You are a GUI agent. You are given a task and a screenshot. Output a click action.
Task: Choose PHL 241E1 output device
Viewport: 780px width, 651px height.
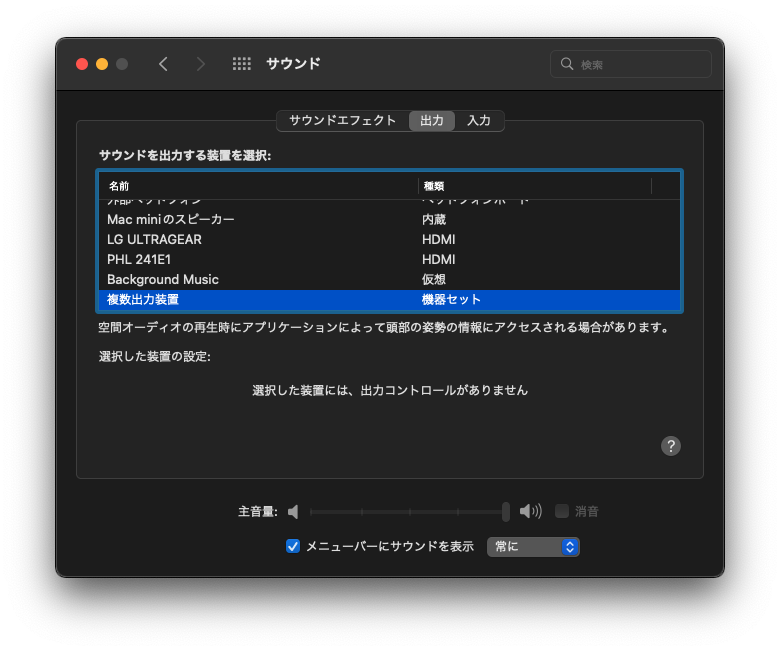139,259
